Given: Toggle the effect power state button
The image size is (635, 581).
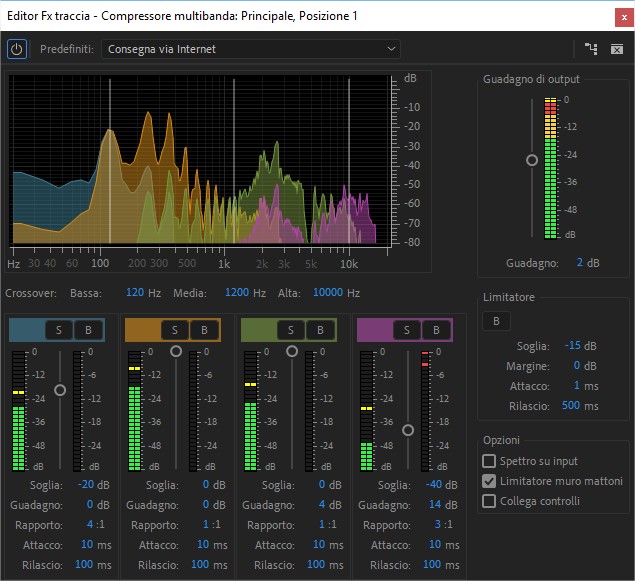Looking at the screenshot, I should click(x=17, y=48).
